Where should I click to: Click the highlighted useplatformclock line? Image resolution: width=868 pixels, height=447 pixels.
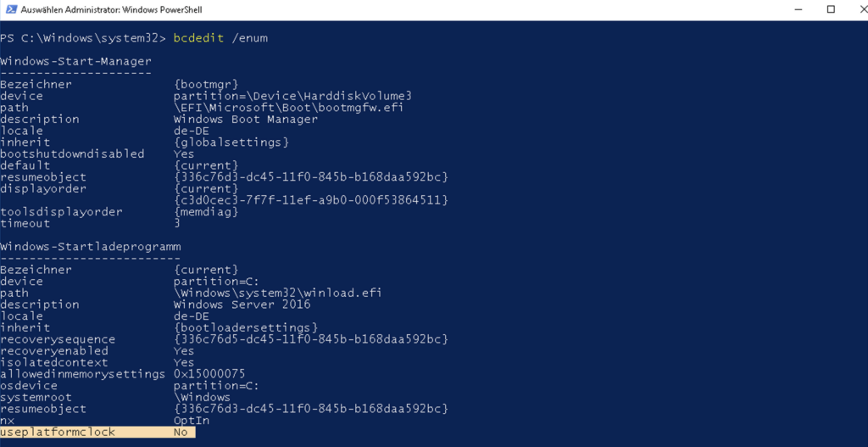[97, 432]
